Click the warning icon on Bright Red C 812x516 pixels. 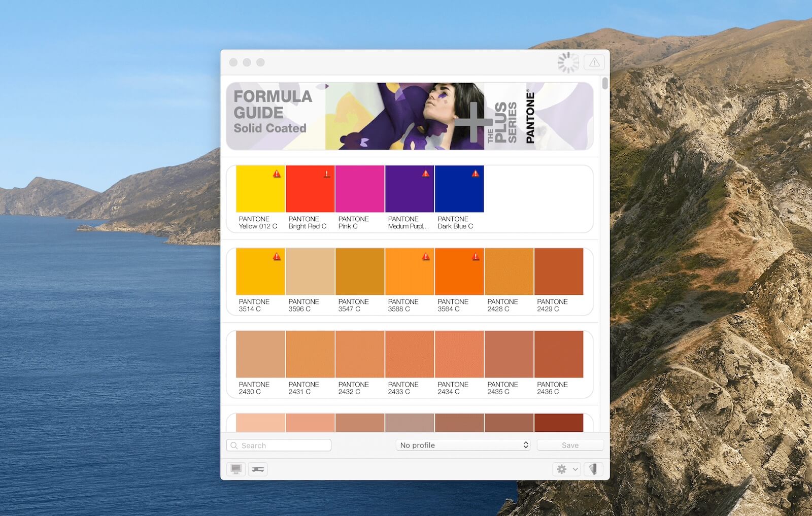pyautogui.click(x=326, y=174)
